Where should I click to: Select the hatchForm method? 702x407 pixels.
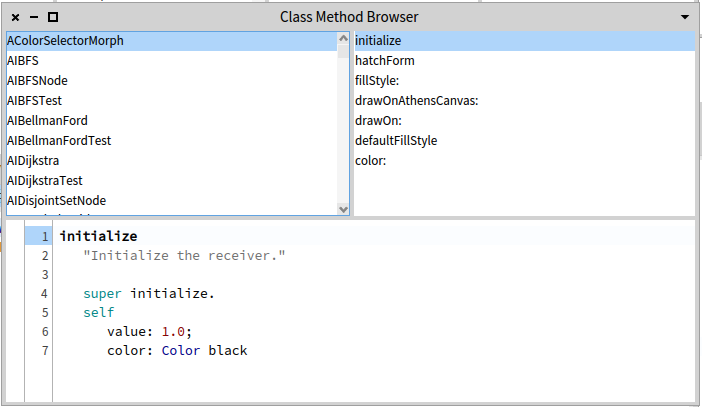[524, 60]
